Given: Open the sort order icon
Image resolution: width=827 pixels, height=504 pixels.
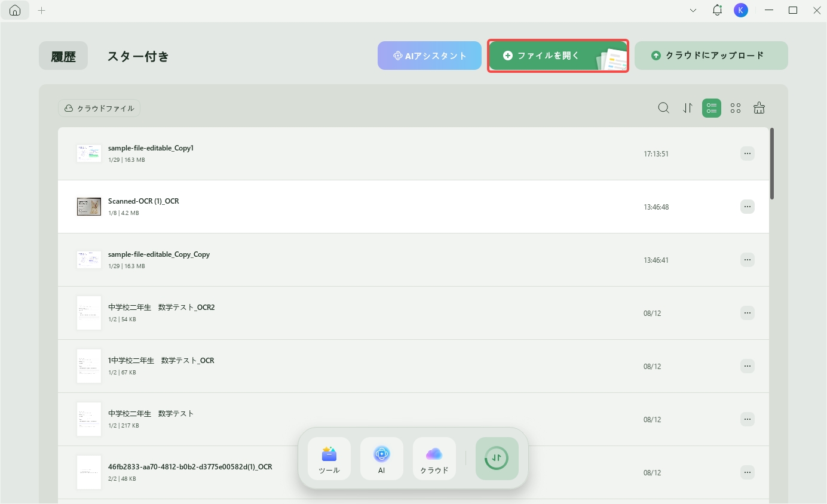Looking at the screenshot, I should click(688, 108).
